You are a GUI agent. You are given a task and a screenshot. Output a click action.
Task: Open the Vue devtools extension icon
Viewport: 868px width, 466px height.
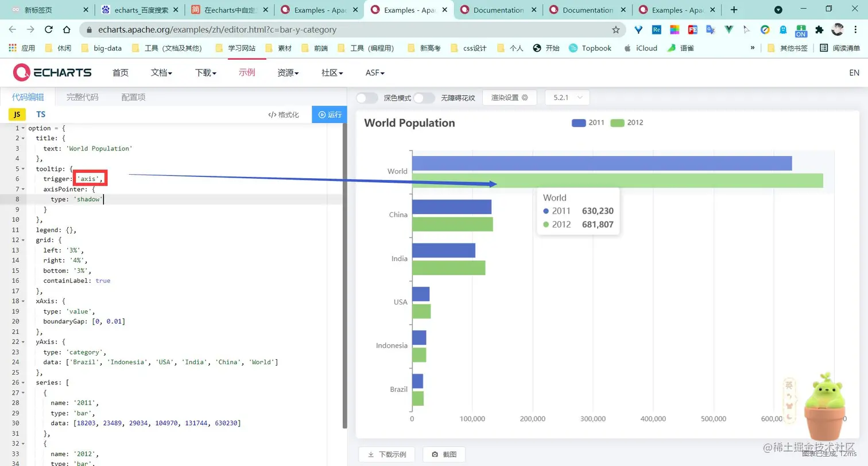point(728,30)
